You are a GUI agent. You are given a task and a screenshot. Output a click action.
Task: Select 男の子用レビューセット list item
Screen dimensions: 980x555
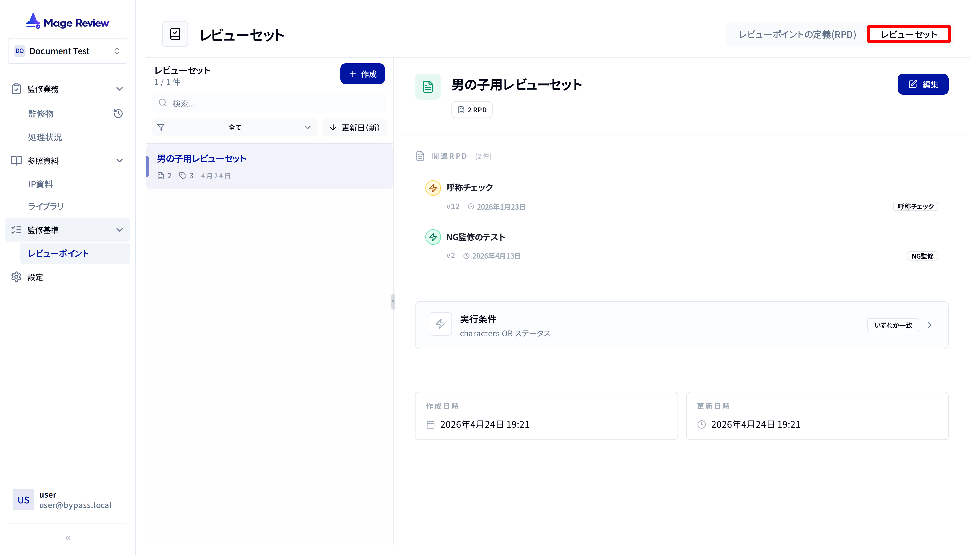269,166
